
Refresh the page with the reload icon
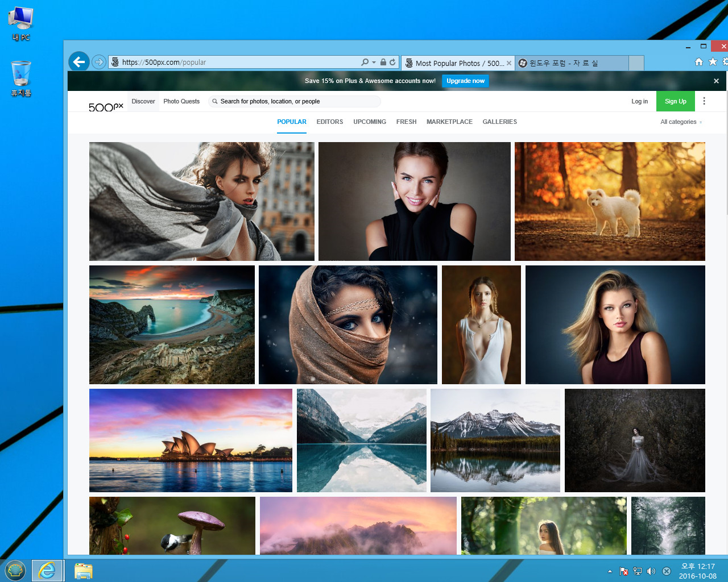pyautogui.click(x=392, y=62)
